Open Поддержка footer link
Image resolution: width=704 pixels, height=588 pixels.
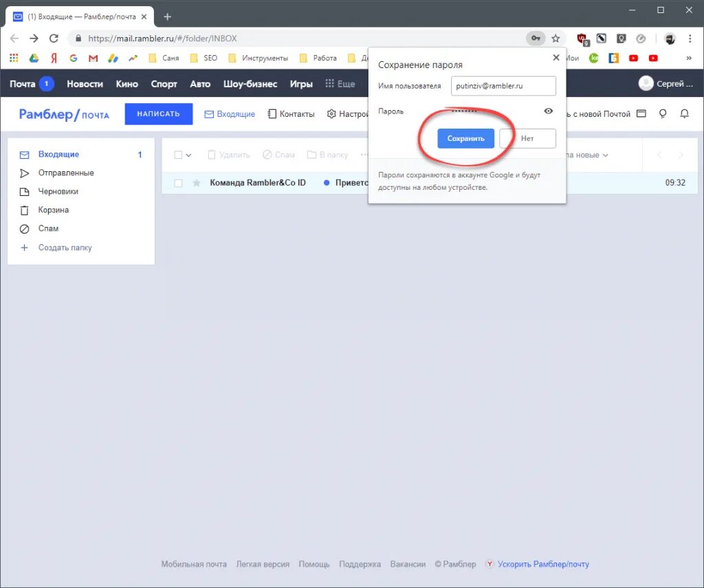click(360, 564)
